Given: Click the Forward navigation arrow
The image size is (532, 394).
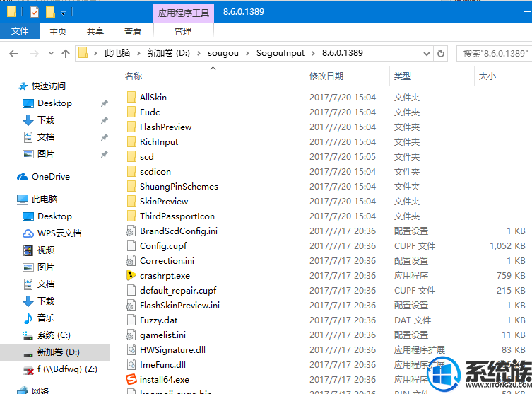Looking at the screenshot, I should 35,54.
